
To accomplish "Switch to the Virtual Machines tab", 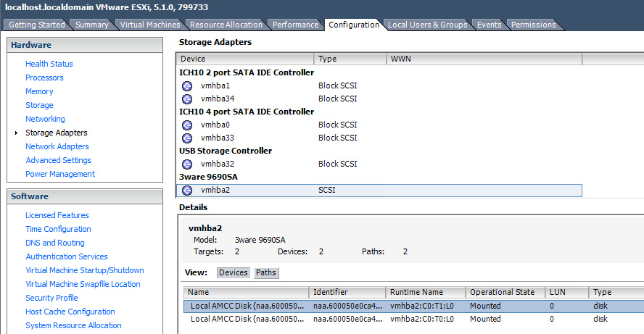I will 150,25.
